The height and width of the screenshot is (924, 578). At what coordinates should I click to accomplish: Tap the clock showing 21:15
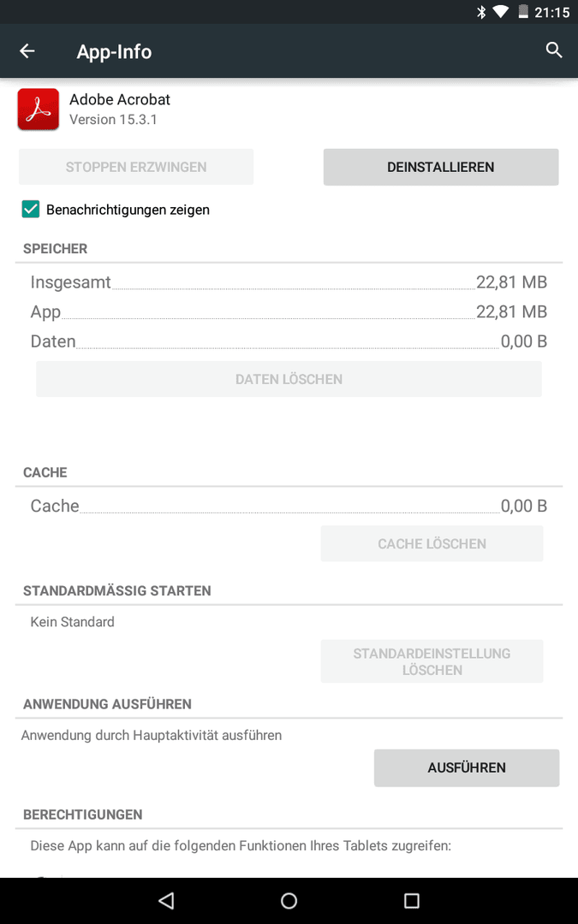[x=552, y=12]
